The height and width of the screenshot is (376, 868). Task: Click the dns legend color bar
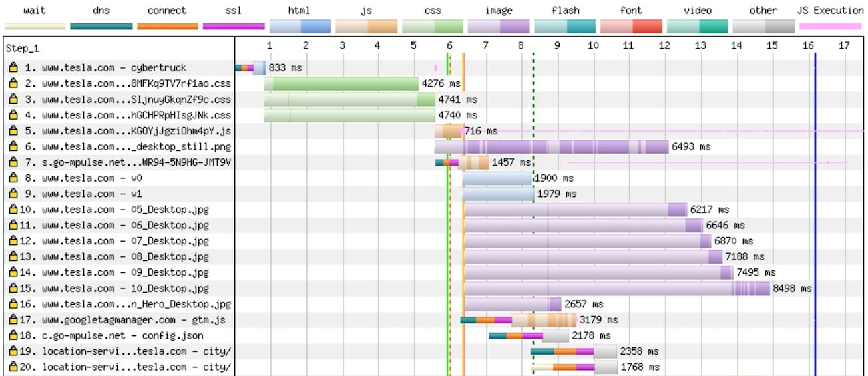(101, 27)
